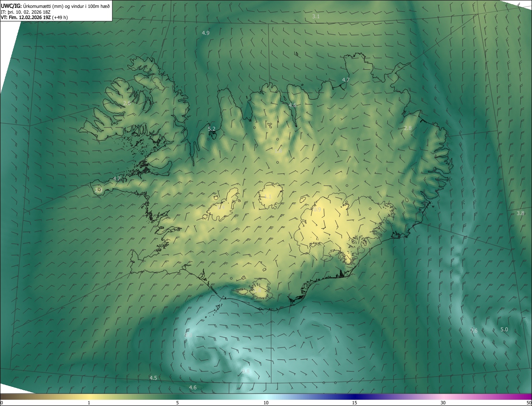Screen dimensions: 532x406
Task: Select the 4.9 value north of Westfjords
Action: point(206,33)
